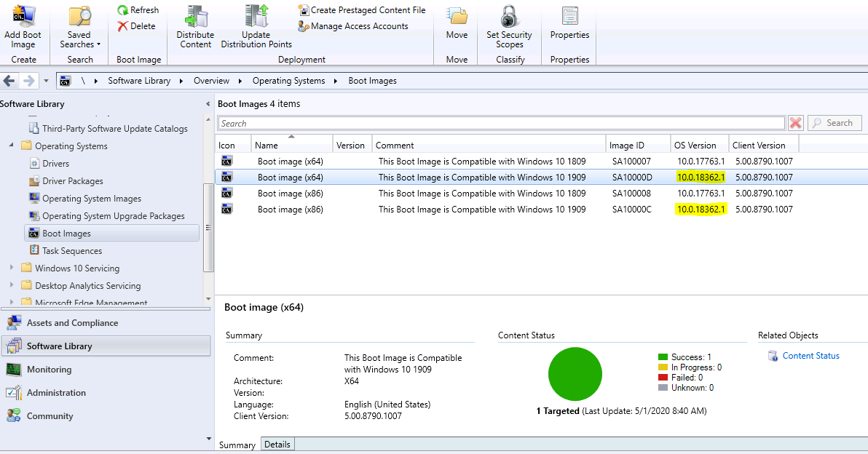Click the Search button
Viewport: 868px width, 454px height.
(x=835, y=124)
